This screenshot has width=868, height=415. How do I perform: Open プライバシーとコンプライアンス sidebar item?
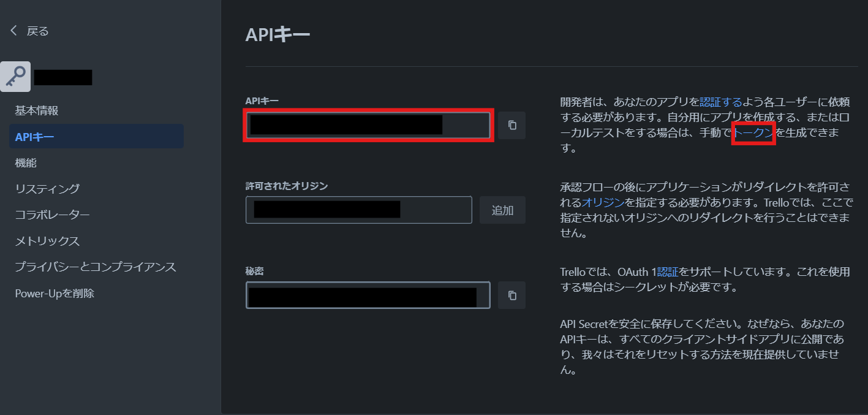pyautogui.click(x=96, y=267)
